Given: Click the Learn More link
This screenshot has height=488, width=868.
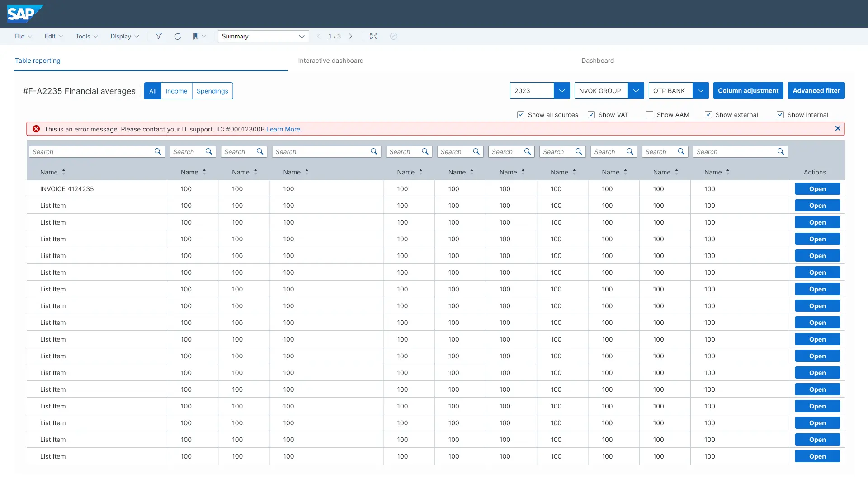Looking at the screenshot, I should pos(283,129).
